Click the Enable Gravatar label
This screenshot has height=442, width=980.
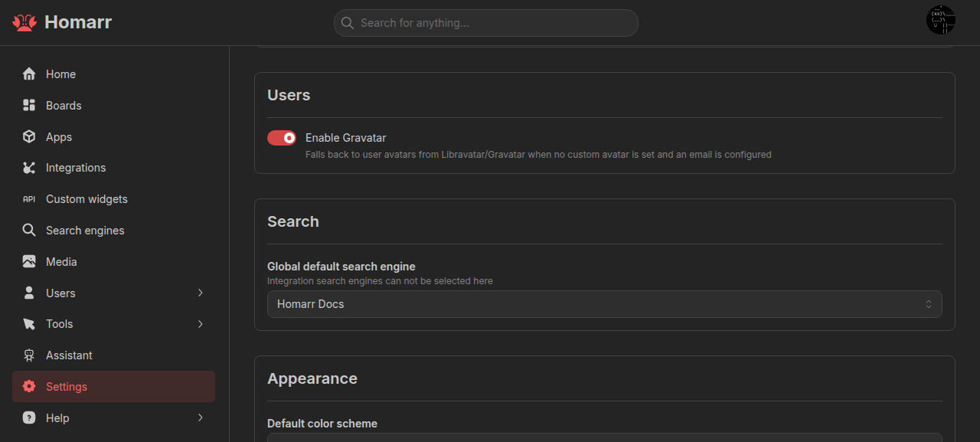tap(345, 138)
